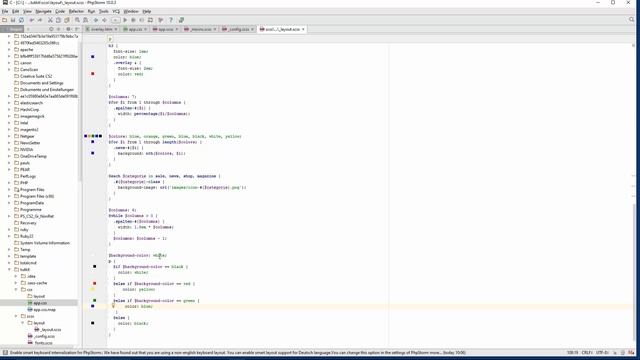This screenshot has height=360, width=640.
Task: Click the breadcrumb 'p' above the editor
Action: tap(110, 39)
